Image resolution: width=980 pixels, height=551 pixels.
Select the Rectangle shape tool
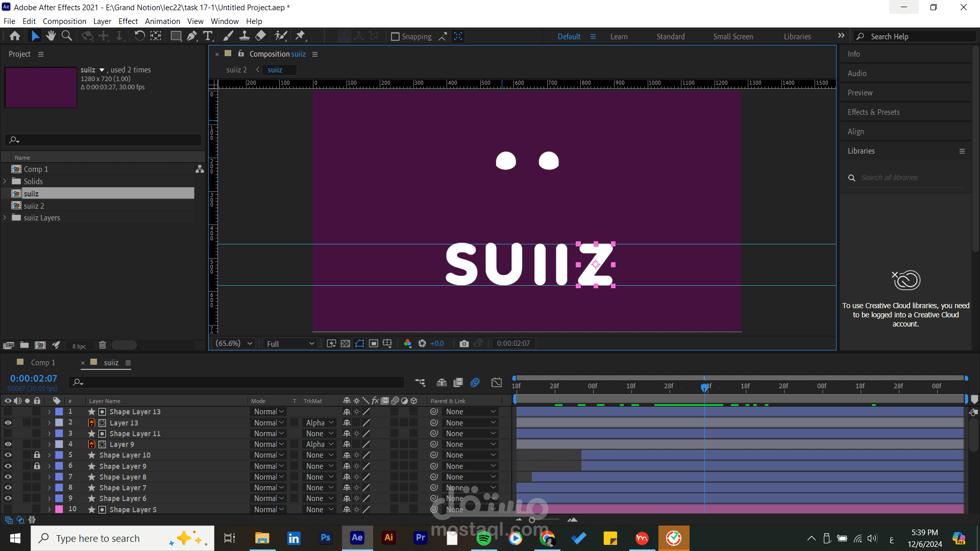tap(176, 36)
